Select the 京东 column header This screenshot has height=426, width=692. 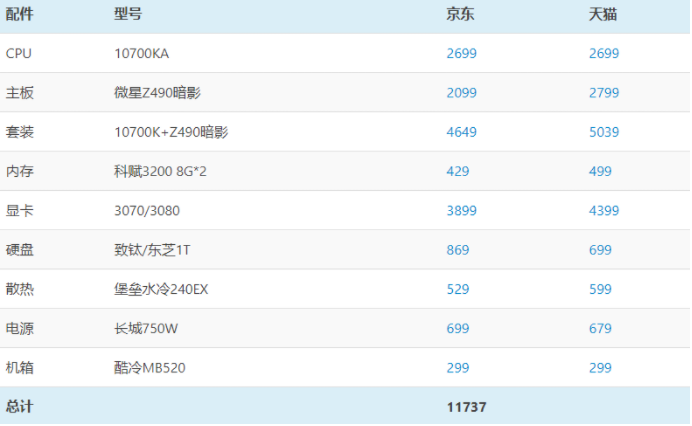[x=460, y=14]
